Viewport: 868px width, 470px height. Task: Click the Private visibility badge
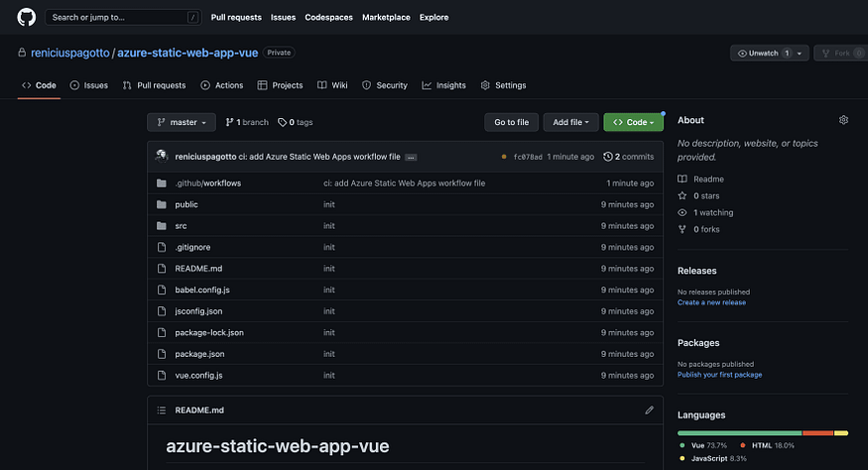[279, 53]
